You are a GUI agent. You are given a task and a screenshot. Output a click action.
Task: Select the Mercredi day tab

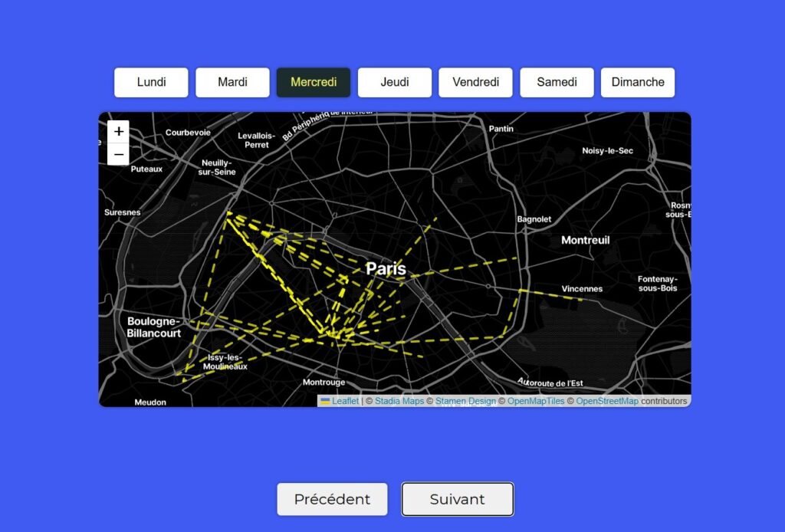click(313, 82)
